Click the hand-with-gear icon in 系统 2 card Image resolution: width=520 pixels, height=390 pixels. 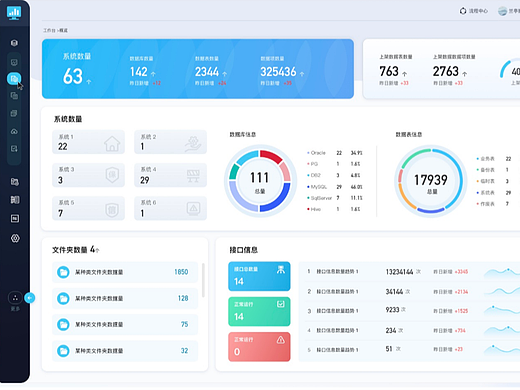click(x=193, y=143)
